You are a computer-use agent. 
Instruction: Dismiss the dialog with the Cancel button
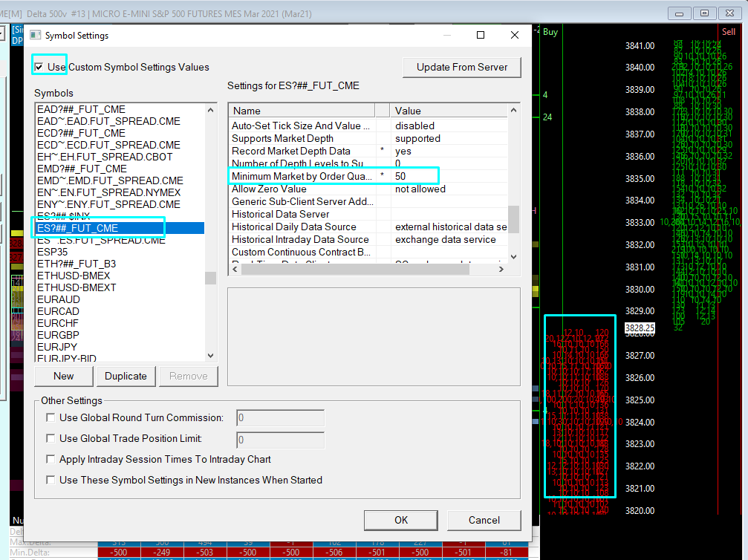(484, 521)
